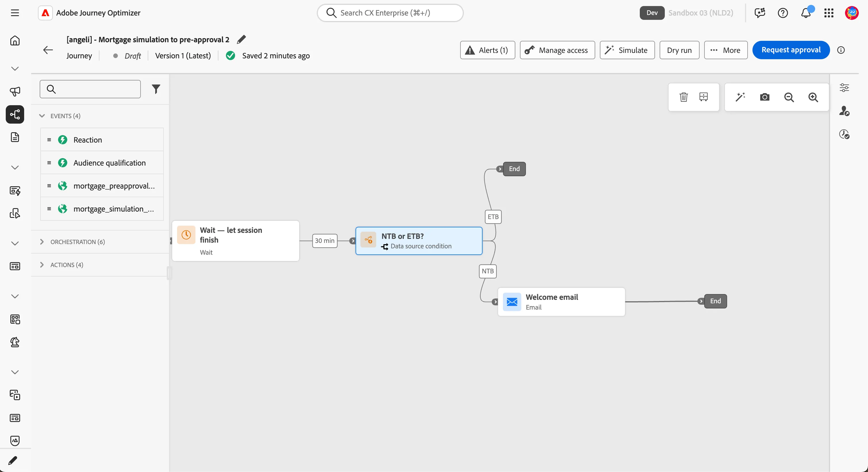The image size is (868, 472).
Task: Take canvas screenshot with camera icon
Action: tap(765, 97)
